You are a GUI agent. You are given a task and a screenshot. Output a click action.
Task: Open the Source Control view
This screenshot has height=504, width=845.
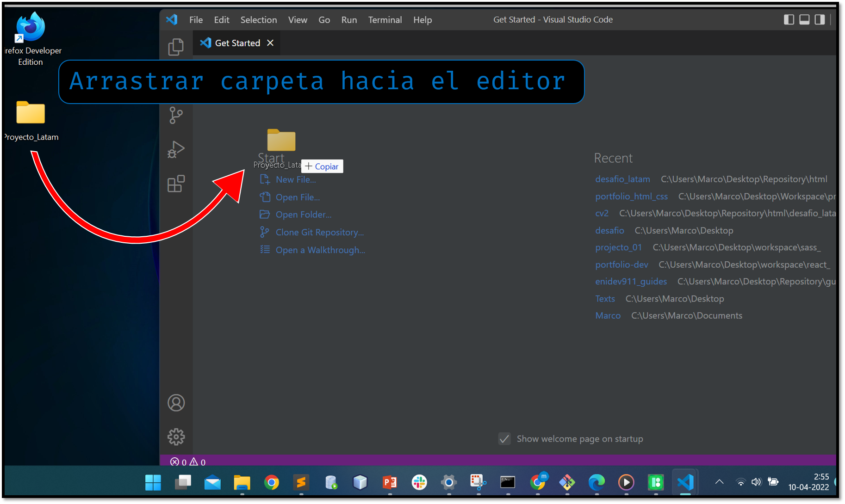pos(176,115)
